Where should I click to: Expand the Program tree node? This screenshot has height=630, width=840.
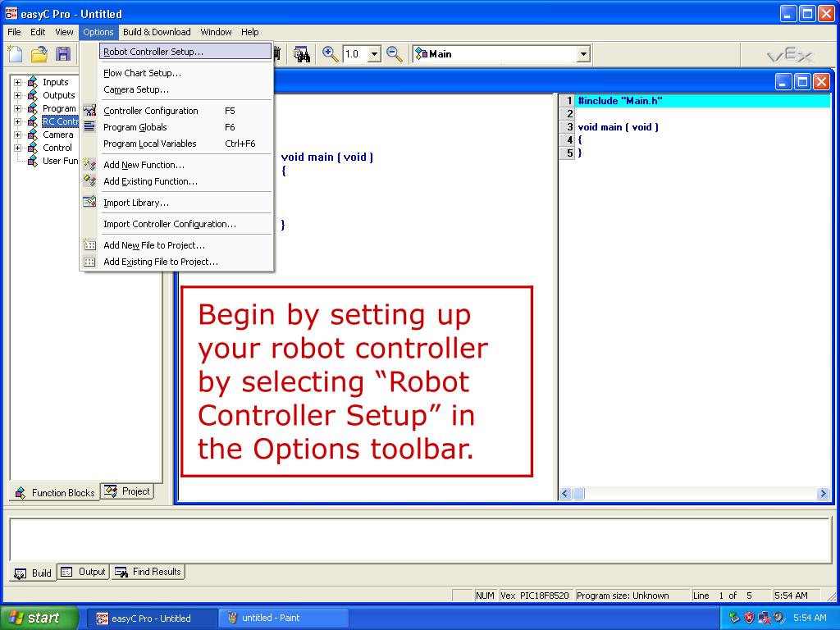pyautogui.click(x=18, y=108)
